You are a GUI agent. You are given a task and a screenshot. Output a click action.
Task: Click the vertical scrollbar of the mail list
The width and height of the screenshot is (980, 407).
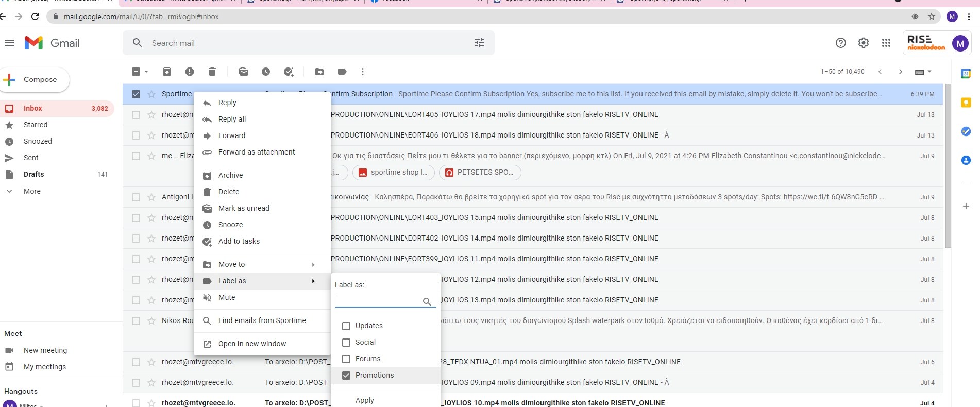[x=948, y=165]
